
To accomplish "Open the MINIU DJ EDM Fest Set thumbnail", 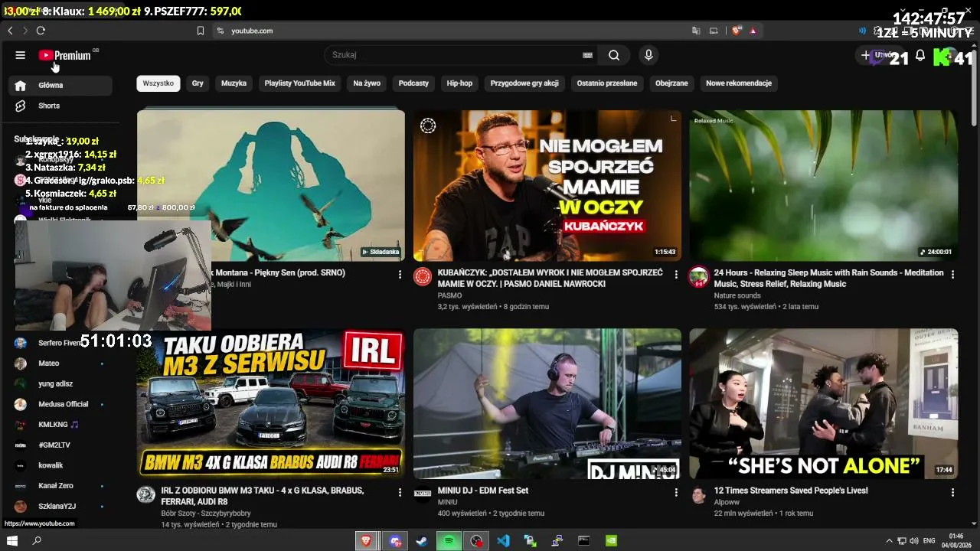I will 547,404.
